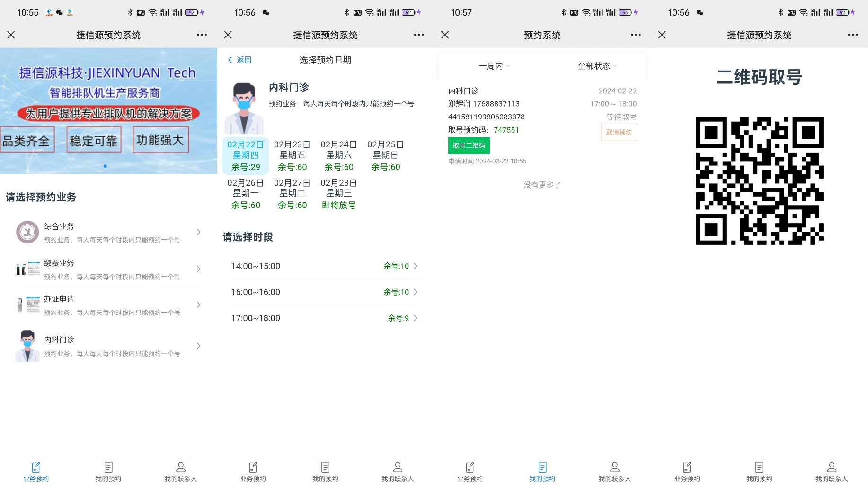Choose the 02月25日 星期日 date option

(385, 155)
